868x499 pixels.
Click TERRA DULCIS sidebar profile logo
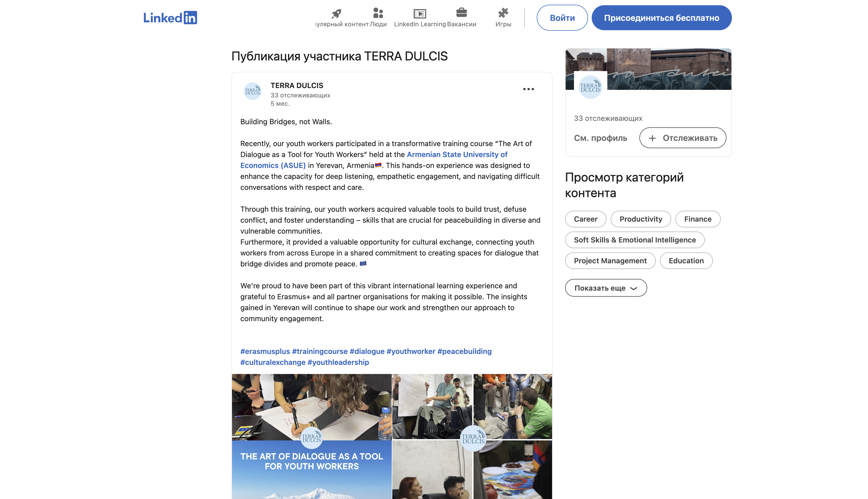(x=590, y=87)
